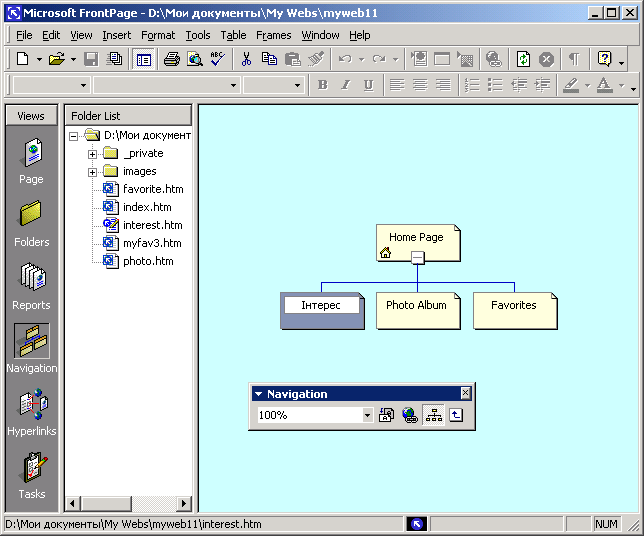This screenshot has width=644, height=536.
Task: Click the New Page toolbar icon
Action: click(23, 59)
